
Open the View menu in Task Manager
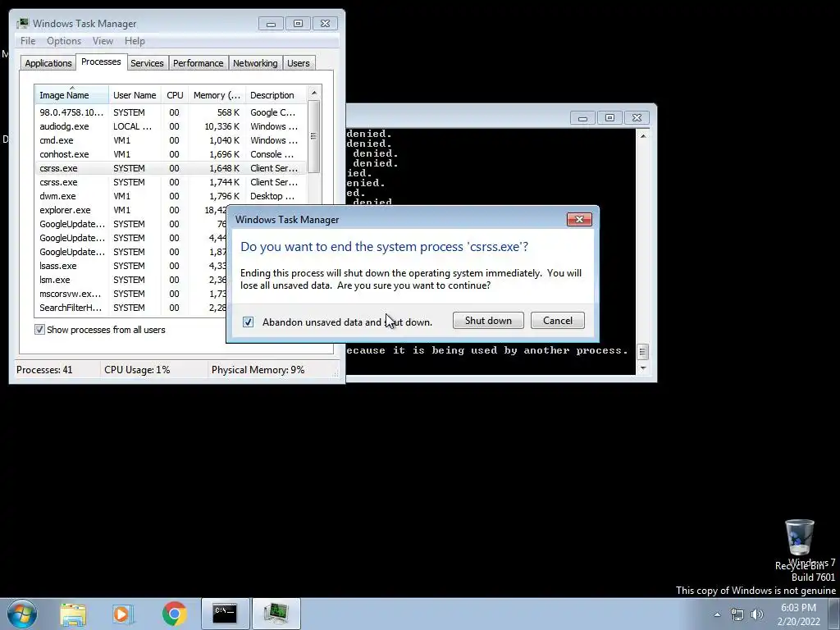pos(103,41)
